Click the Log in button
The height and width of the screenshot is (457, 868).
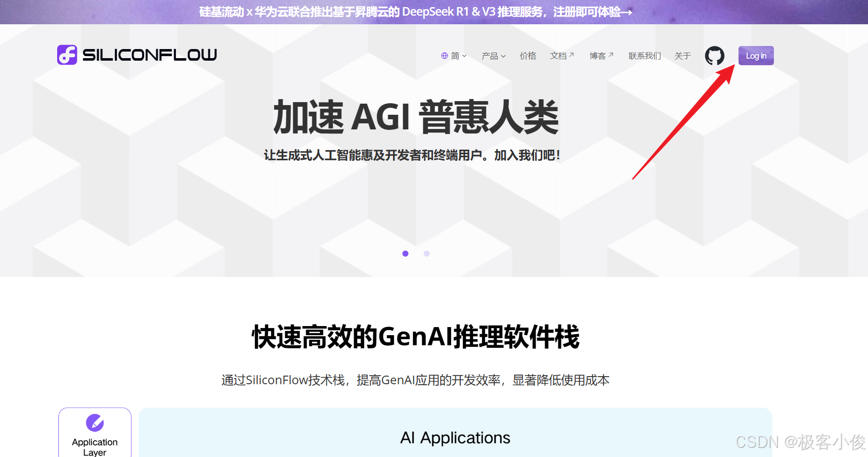click(756, 56)
